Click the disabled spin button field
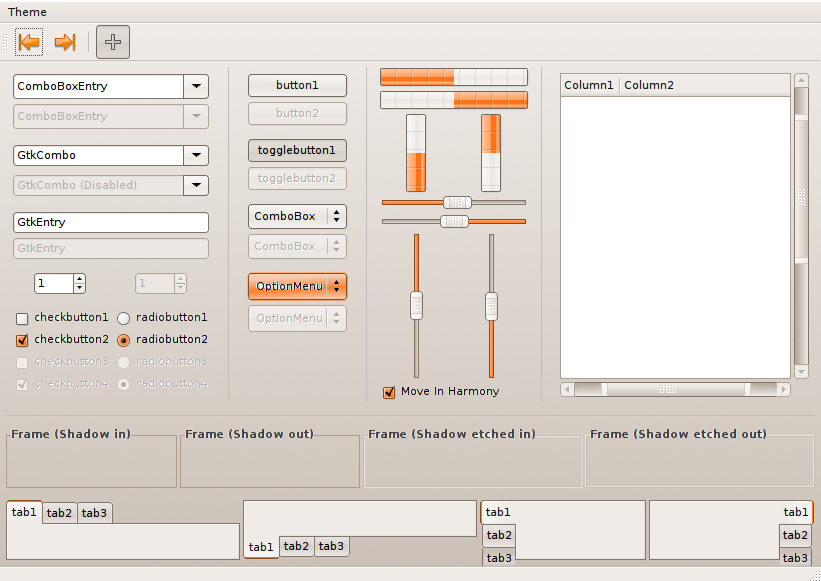The width and height of the screenshot is (821, 581). [155, 284]
